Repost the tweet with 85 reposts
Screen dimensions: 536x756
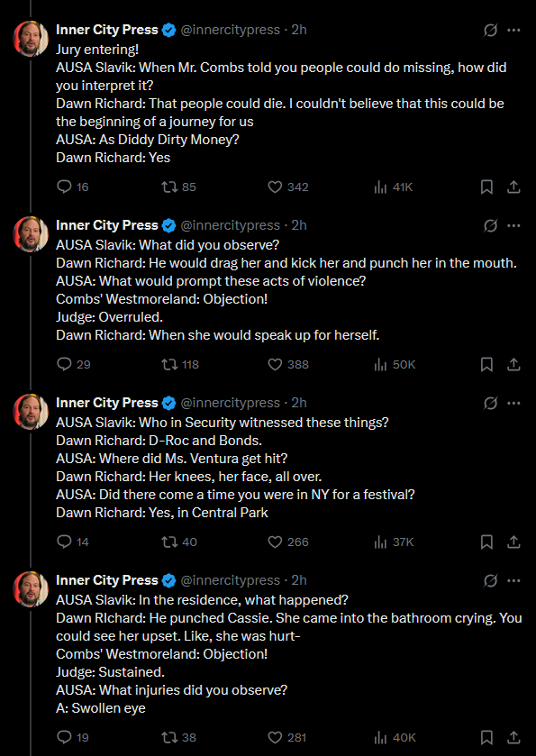[x=178, y=187]
